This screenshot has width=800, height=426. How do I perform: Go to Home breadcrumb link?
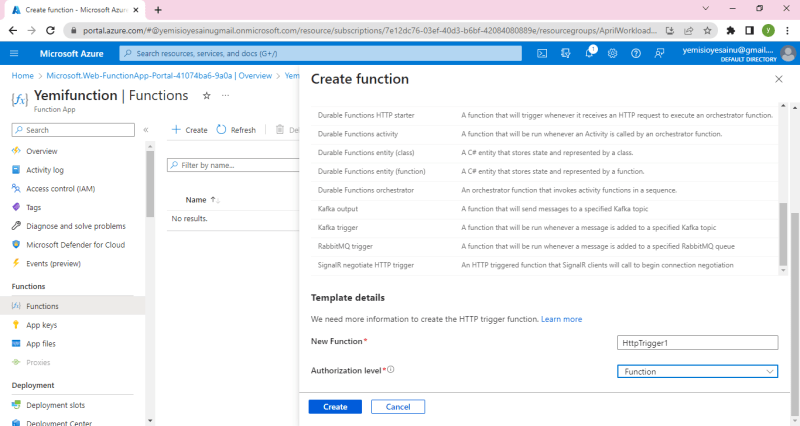22,76
